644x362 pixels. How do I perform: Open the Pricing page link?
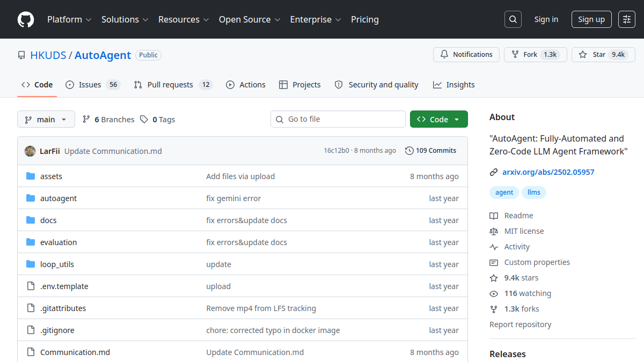click(x=365, y=19)
